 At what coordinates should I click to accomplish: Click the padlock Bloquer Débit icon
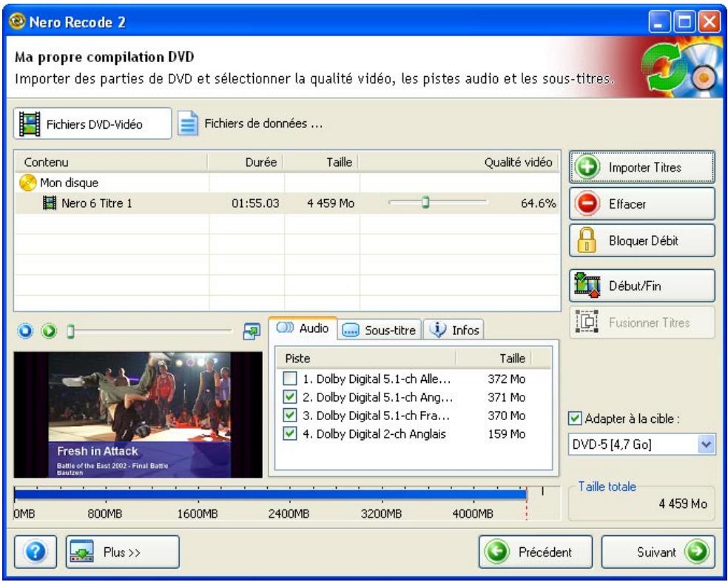(587, 240)
